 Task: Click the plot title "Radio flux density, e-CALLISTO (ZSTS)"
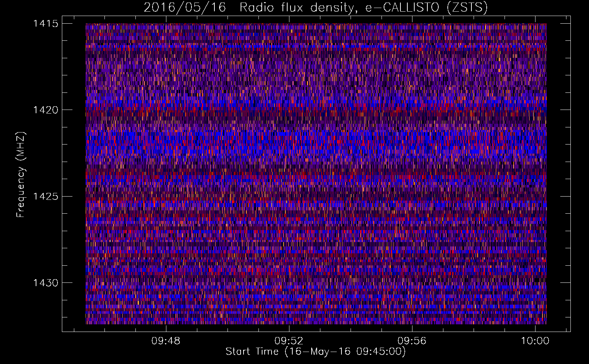point(364,8)
